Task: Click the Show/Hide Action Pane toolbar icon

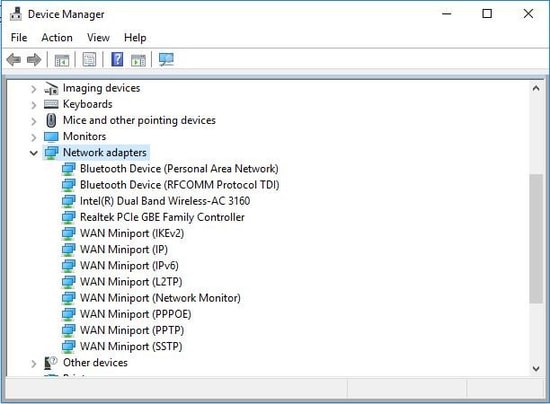Action: pyautogui.click(x=138, y=60)
